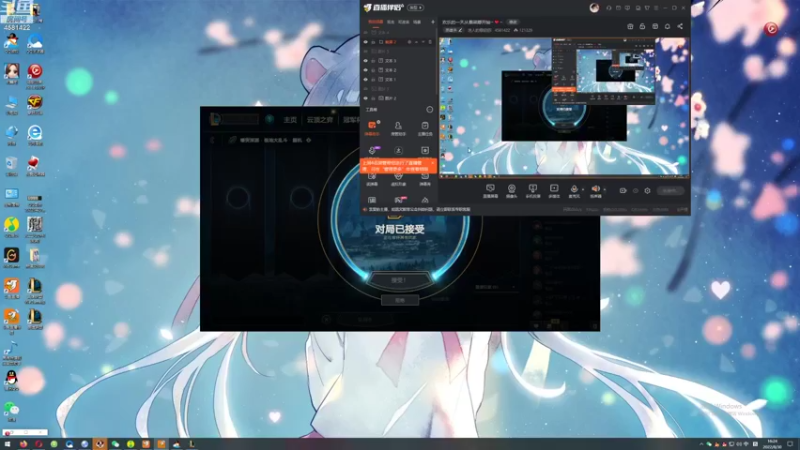The width and height of the screenshot is (800, 450).
Task: Click decline button below 接受
Action: tap(400, 301)
